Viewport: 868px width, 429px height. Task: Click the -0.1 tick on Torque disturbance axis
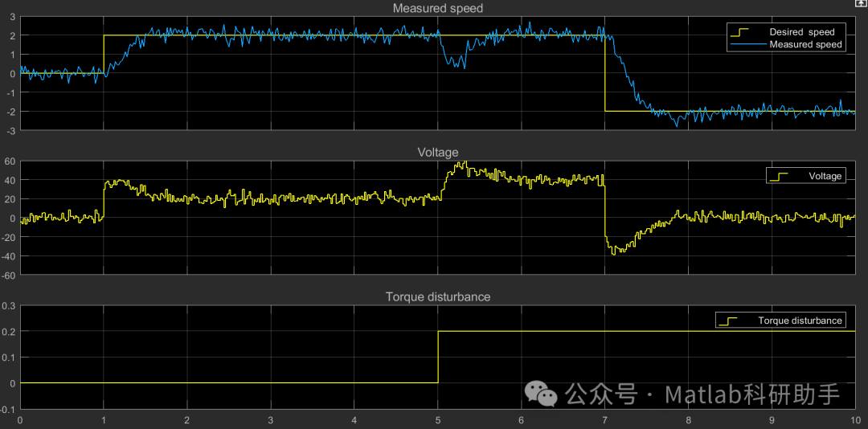8,409
